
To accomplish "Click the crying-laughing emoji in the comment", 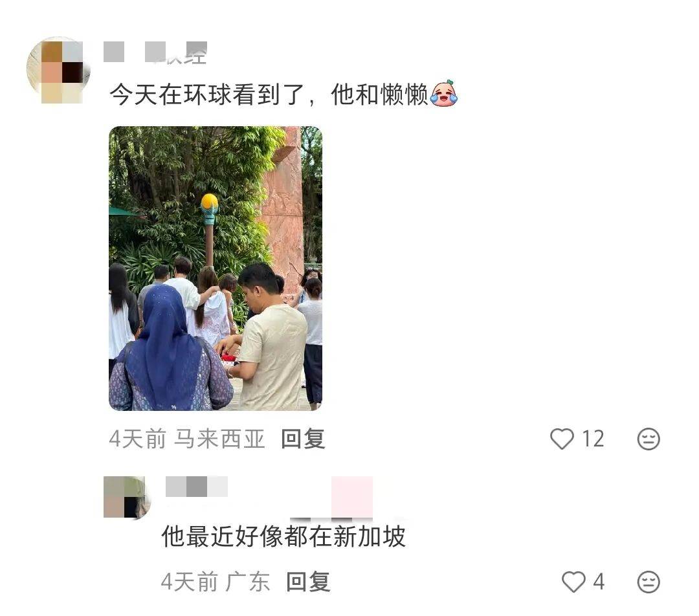I will (444, 94).
